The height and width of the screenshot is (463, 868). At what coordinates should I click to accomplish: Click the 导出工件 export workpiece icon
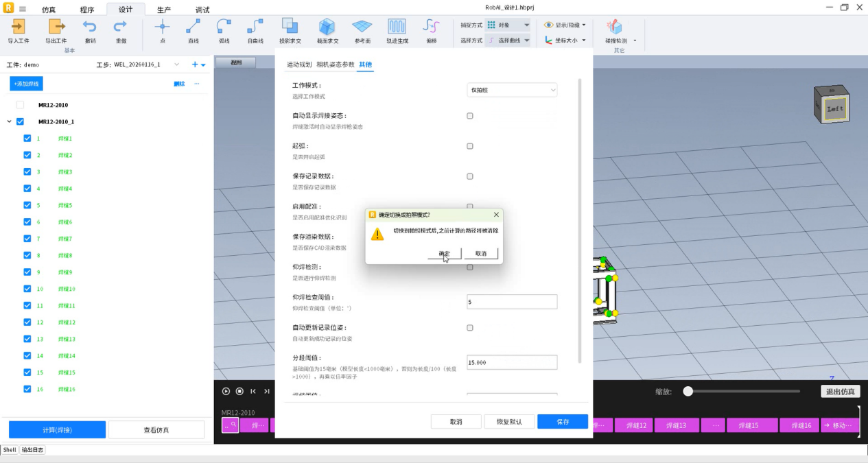pyautogui.click(x=56, y=27)
